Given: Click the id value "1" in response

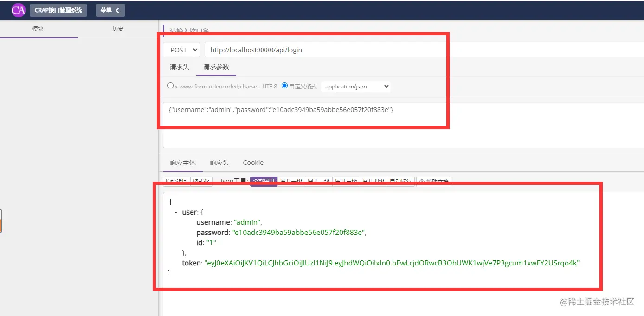Looking at the screenshot, I should point(211,243).
